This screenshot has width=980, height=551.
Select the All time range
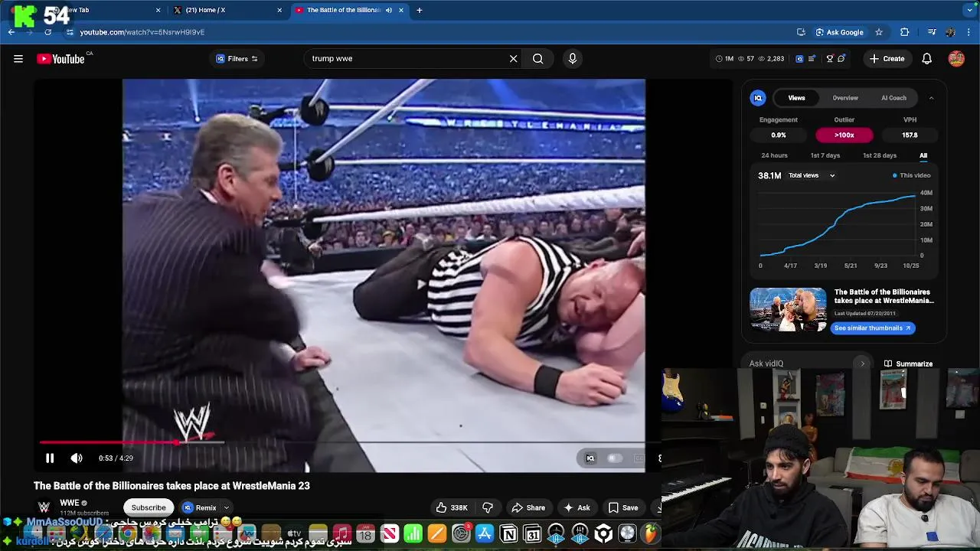tap(923, 155)
